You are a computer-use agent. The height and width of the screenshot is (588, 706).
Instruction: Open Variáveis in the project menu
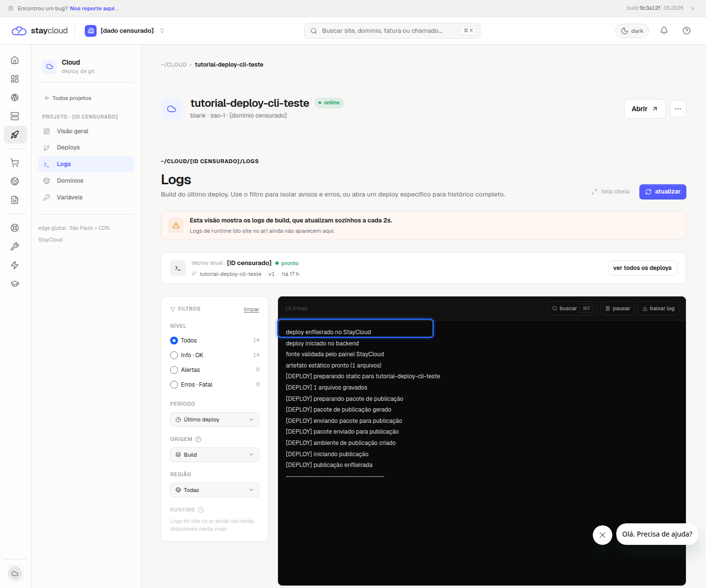click(x=86, y=197)
